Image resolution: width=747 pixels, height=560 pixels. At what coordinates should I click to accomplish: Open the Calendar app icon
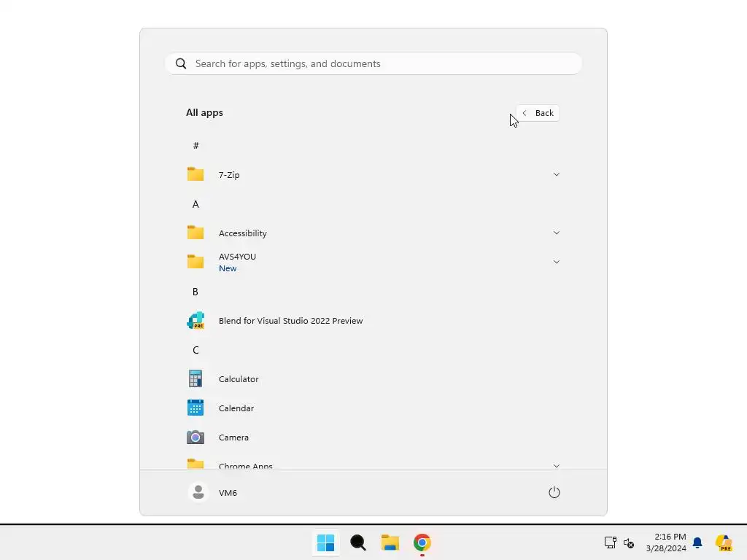coord(196,408)
